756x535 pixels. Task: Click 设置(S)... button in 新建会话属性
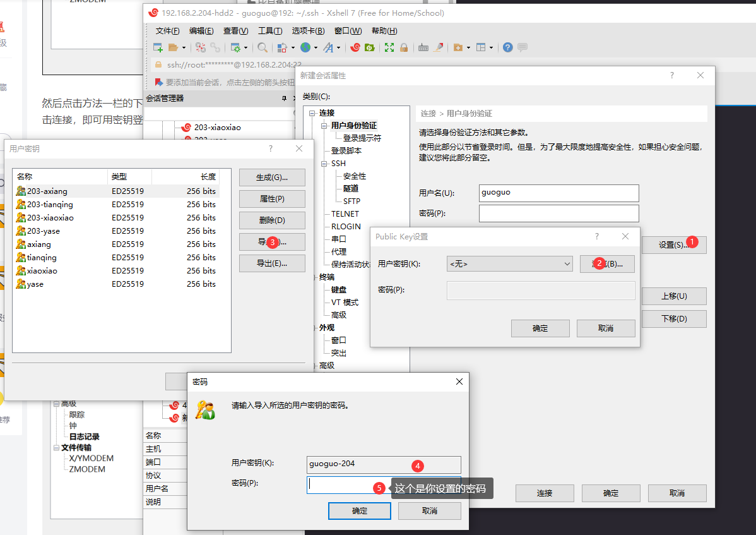tap(674, 245)
